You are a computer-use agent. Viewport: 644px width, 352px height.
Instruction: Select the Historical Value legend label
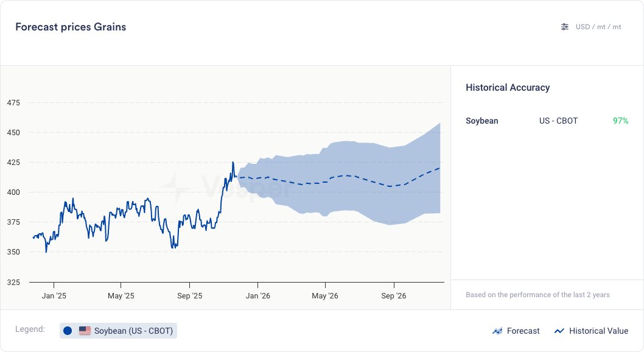[598, 331]
